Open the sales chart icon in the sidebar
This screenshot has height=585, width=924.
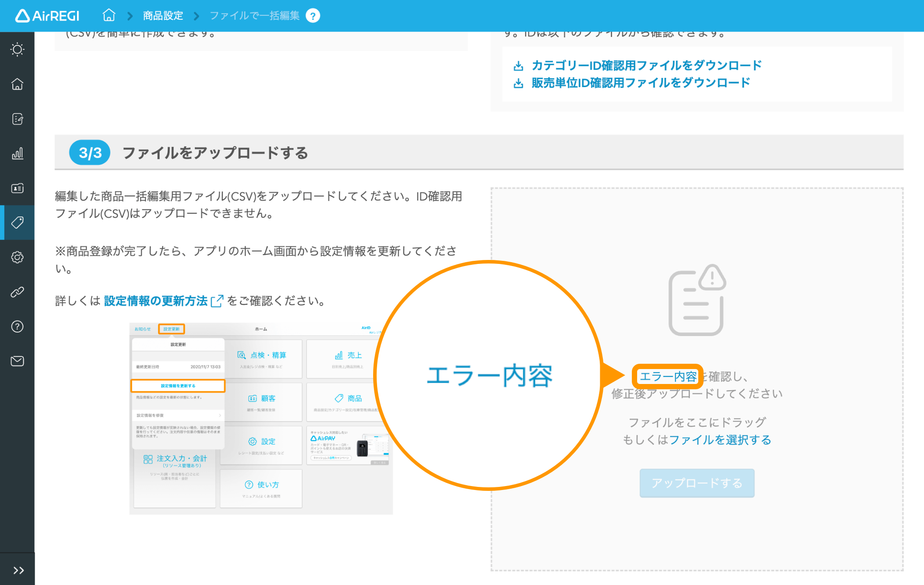tap(17, 153)
